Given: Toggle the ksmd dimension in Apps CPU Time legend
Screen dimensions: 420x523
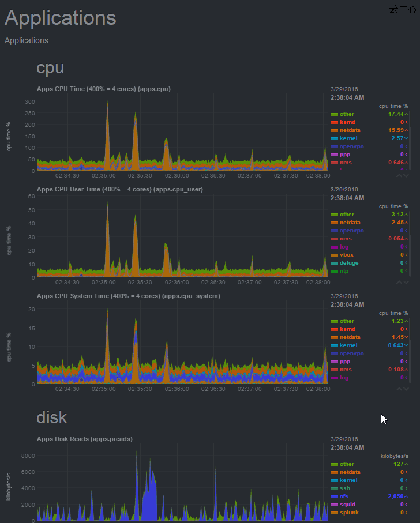Looking at the screenshot, I should point(347,122).
